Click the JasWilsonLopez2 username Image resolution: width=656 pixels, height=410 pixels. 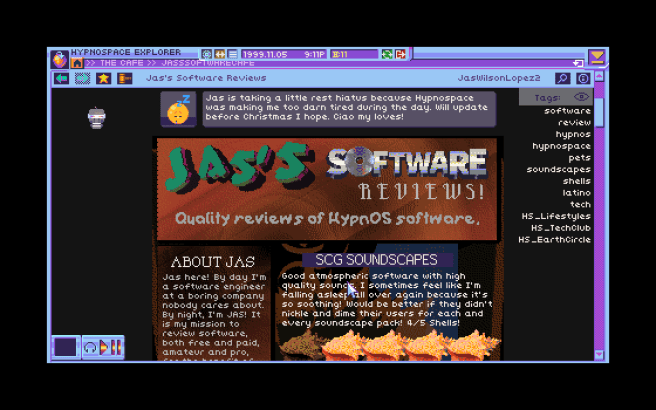(498, 78)
